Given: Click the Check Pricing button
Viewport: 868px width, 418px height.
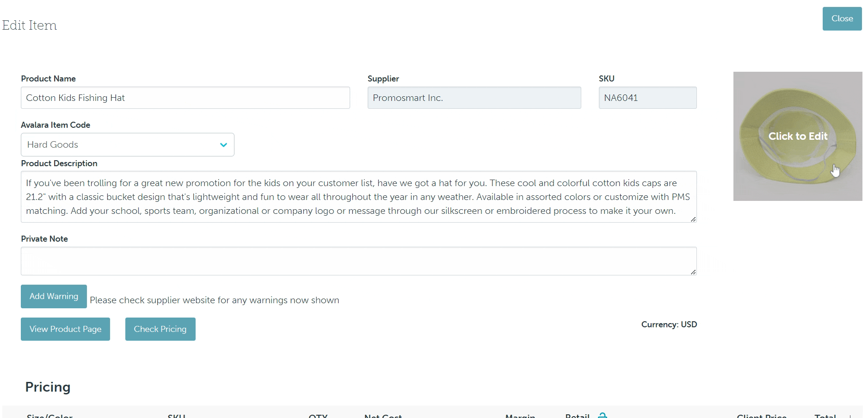Looking at the screenshot, I should tap(160, 329).
